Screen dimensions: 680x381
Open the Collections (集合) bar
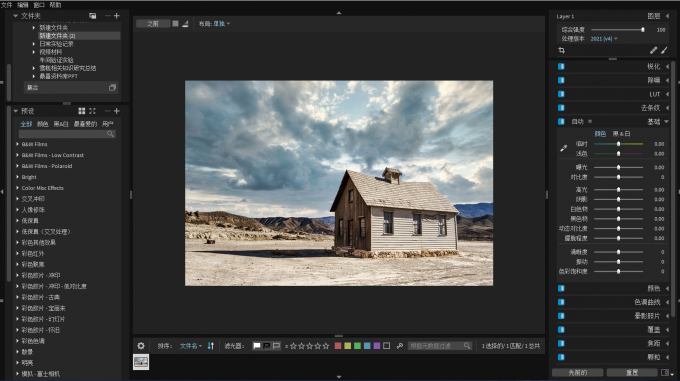(x=71, y=88)
